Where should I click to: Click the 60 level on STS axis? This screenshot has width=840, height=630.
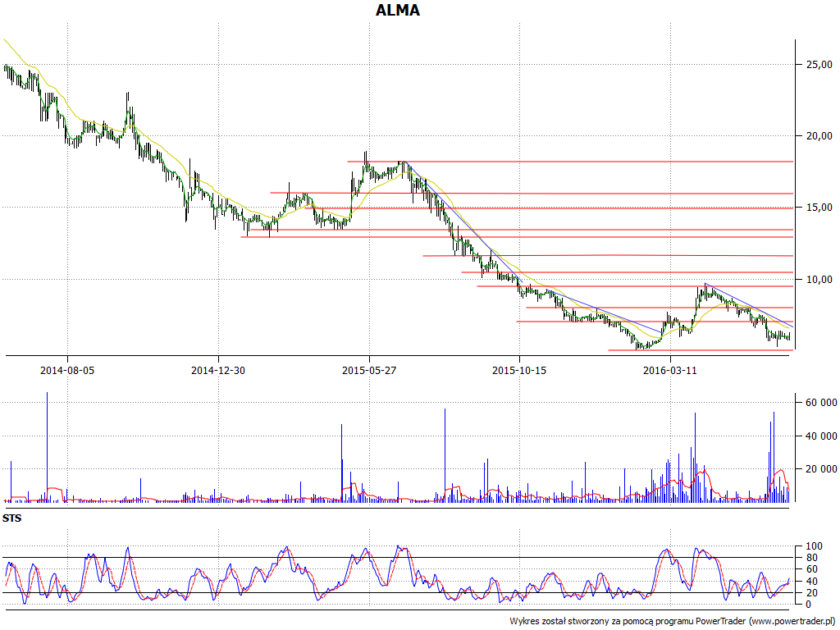811,569
